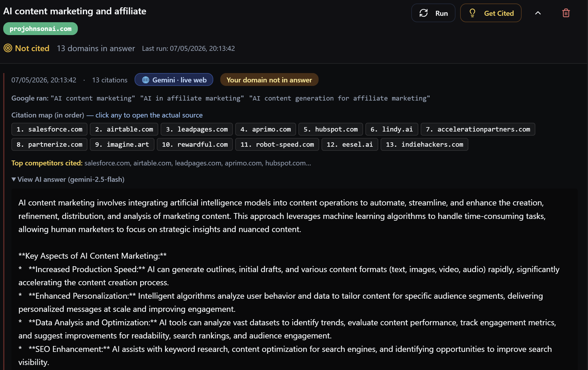The image size is (588, 370).
Task: Open citation 3 leadpages.com
Action: [197, 129]
